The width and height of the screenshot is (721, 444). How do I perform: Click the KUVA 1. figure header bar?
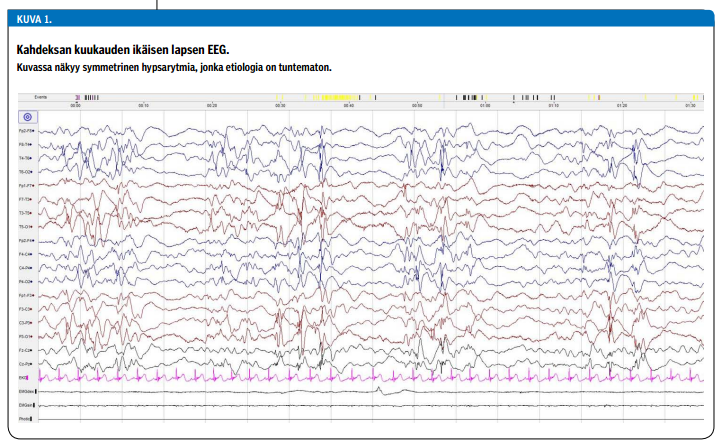(360, 17)
